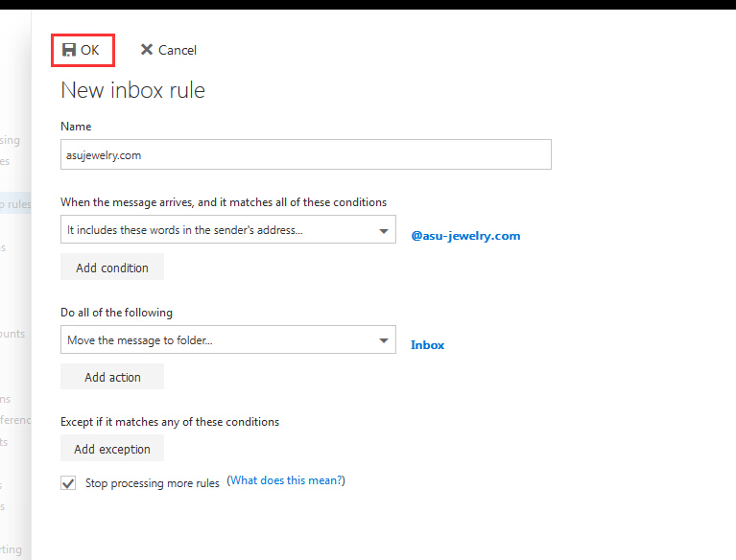Click the Add action button
The image size is (736, 560).
112,377
